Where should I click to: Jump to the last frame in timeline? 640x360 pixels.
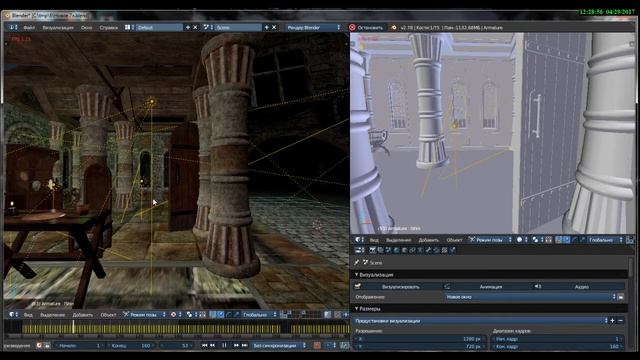pos(244,345)
